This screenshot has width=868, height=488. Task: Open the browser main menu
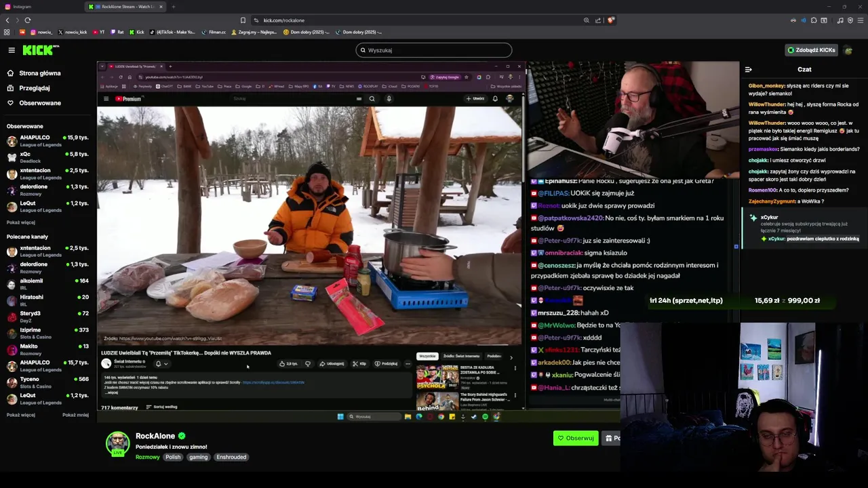tap(861, 20)
